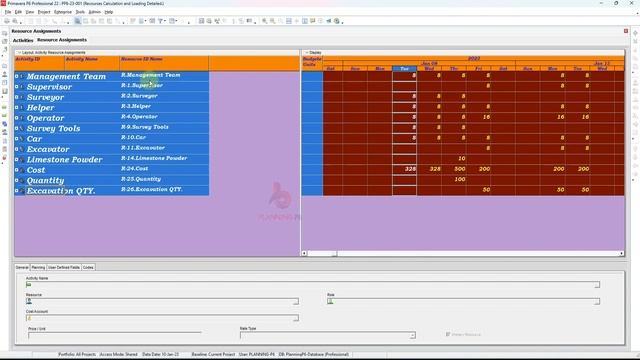
Task: Select the General details tab
Action: click(x=22, y=267)
